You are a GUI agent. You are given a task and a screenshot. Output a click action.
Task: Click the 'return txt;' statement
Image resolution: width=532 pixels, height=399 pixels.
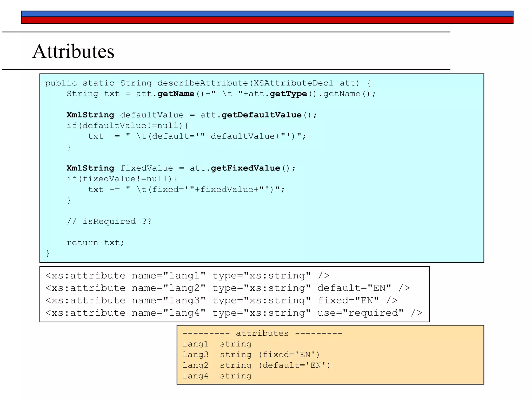click(x=96, y=243)
